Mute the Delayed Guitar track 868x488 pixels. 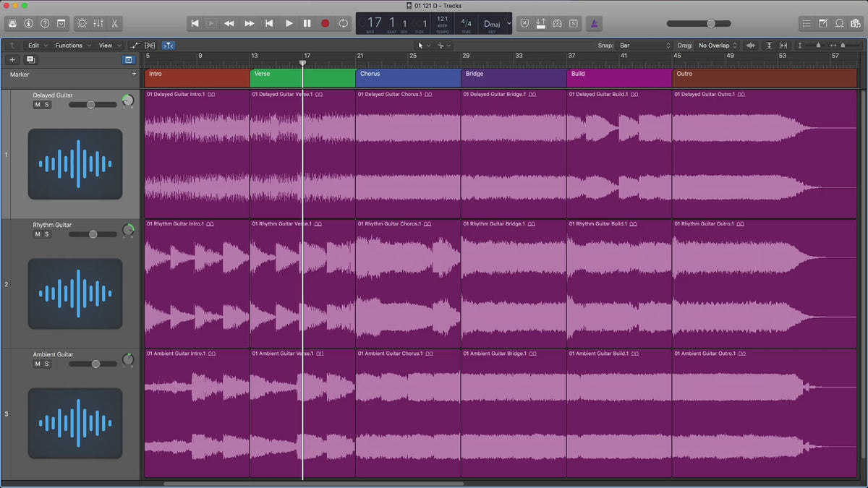pyautogui.click(x=38, y=105)
